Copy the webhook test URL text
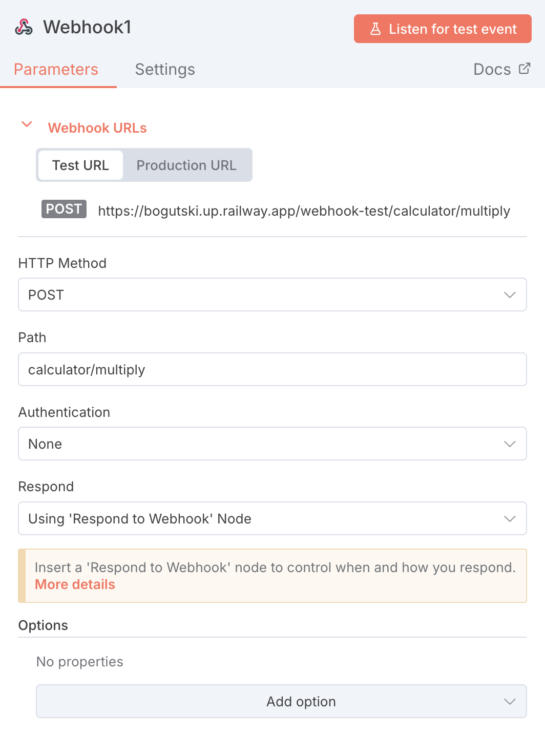 [x=304, y=211]
